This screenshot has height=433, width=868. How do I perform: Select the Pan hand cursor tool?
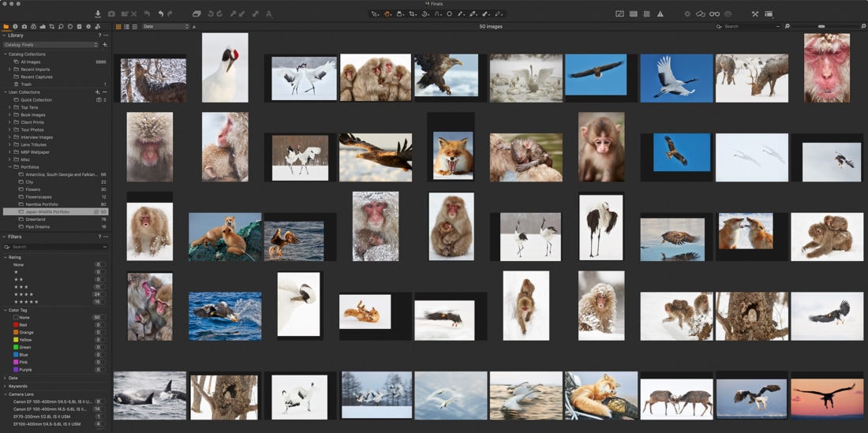coord(387,14)
